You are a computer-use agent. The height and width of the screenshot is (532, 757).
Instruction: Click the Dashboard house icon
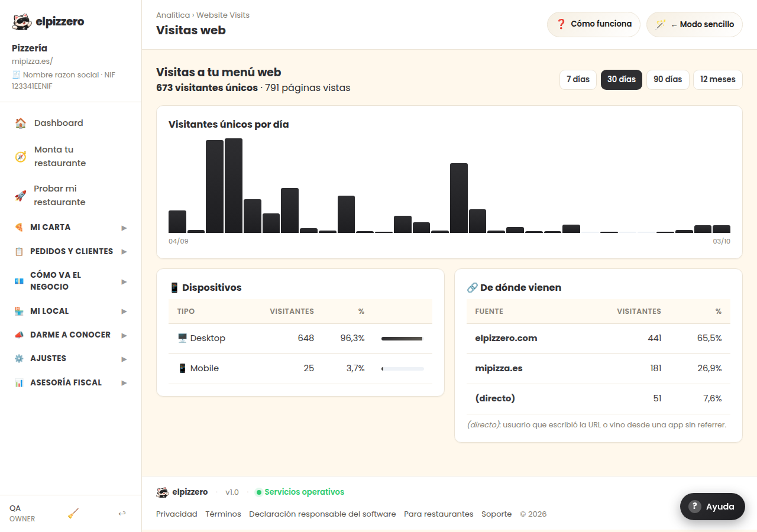point(21,123)
